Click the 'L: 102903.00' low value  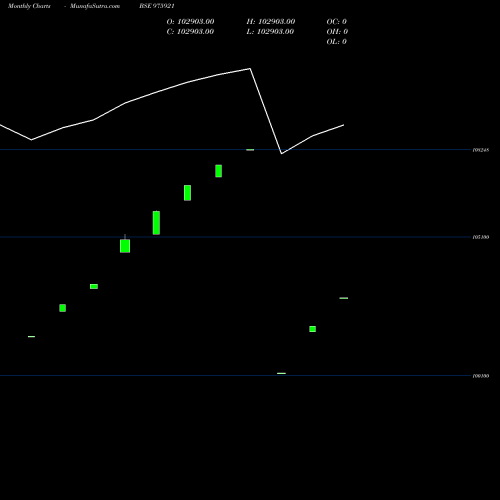click(270, 32)
